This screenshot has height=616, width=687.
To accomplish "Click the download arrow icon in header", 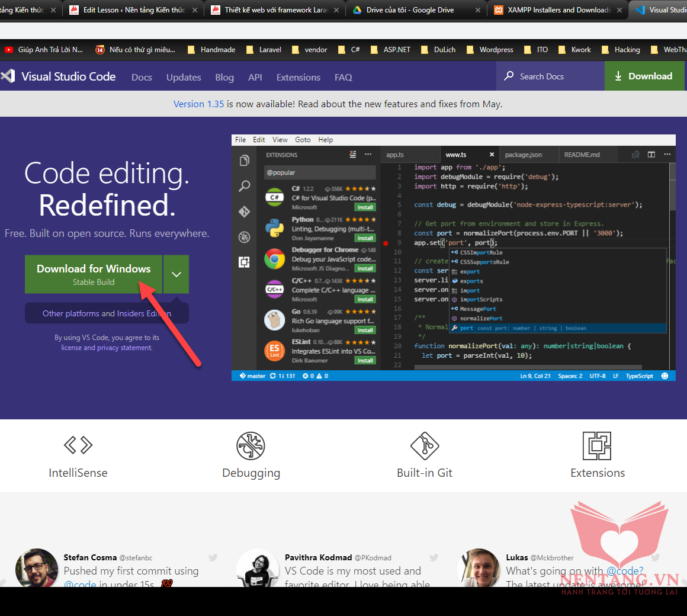I will [618, 76].
